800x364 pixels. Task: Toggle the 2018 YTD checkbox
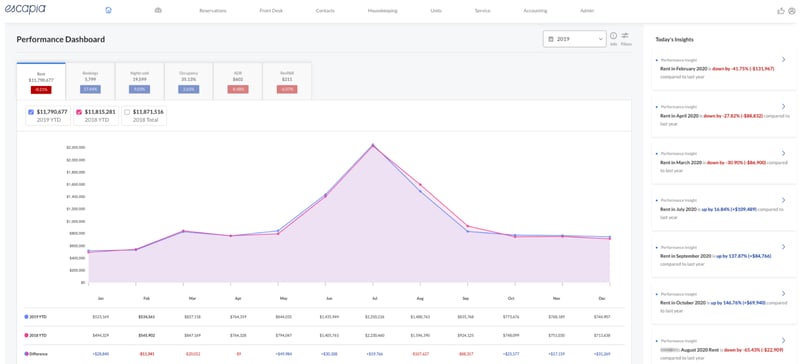tap(79, 112)
